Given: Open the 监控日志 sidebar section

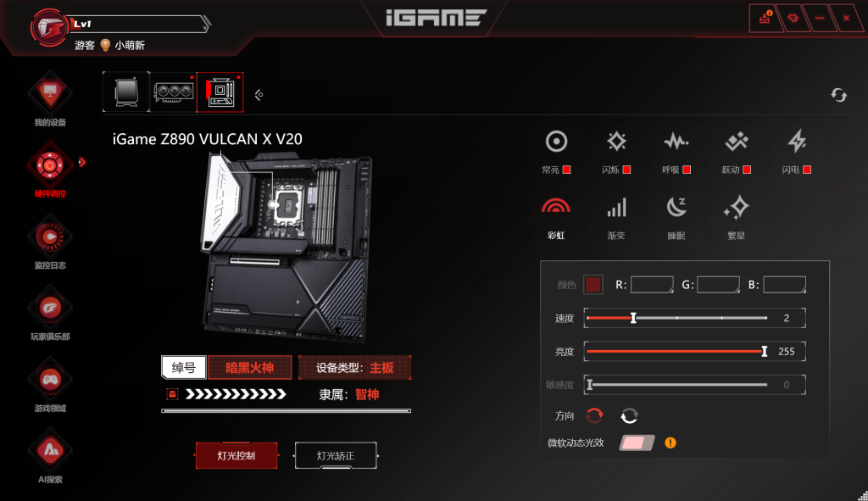Looking at the screenshot, I should 50,244.
